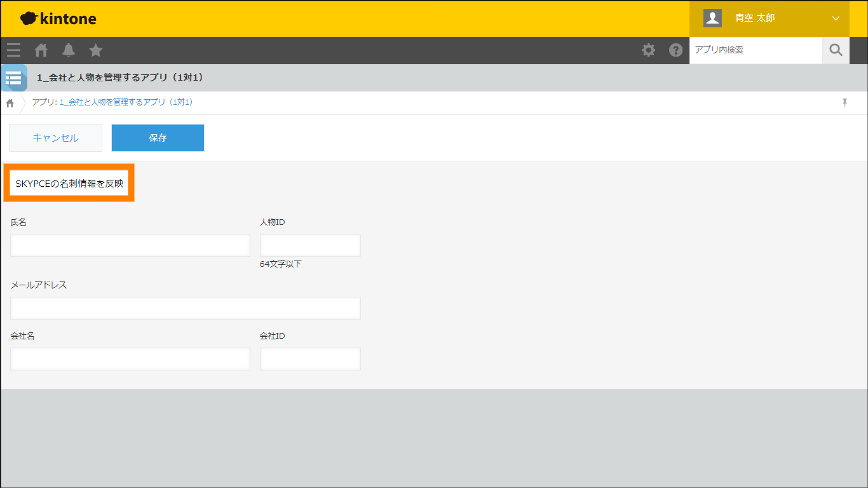Viewport: 868px width, 488px height.
Task: Click the pin icon on breadcrumb bar
Action: (x=844, y=102)
